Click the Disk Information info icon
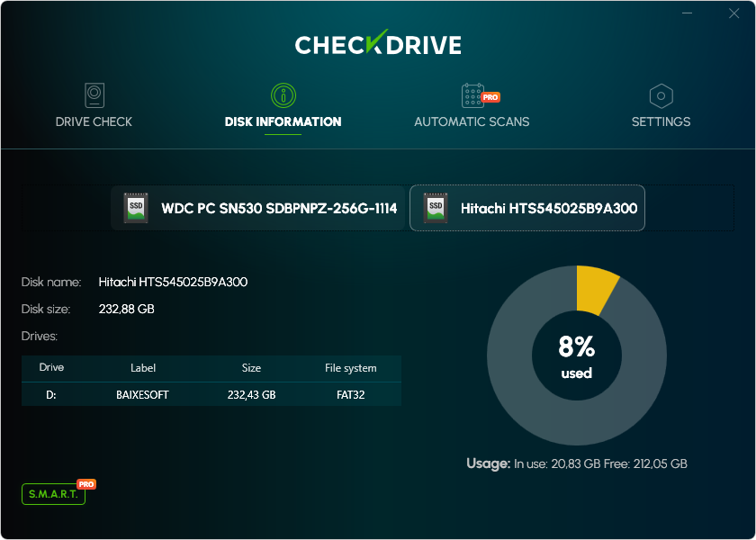This screenshot has width=756, height=540. (x=283, y=95)
